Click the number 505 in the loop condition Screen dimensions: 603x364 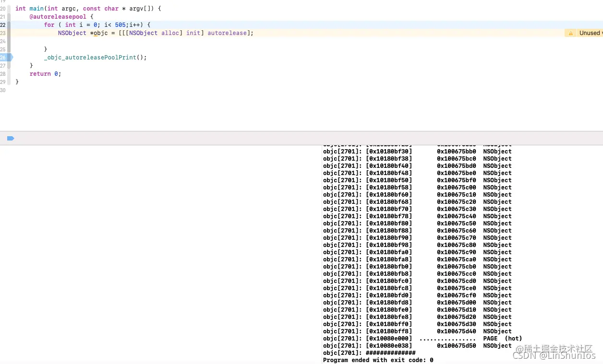point(120,25)
